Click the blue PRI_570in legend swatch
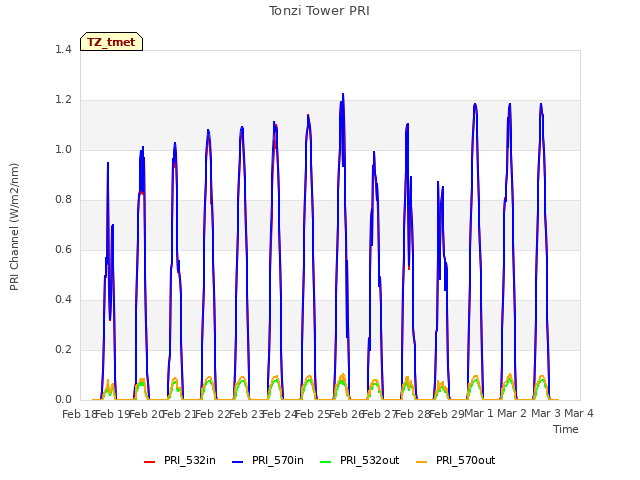This screenshot has width=640, height=480. (x=238, y=462)
